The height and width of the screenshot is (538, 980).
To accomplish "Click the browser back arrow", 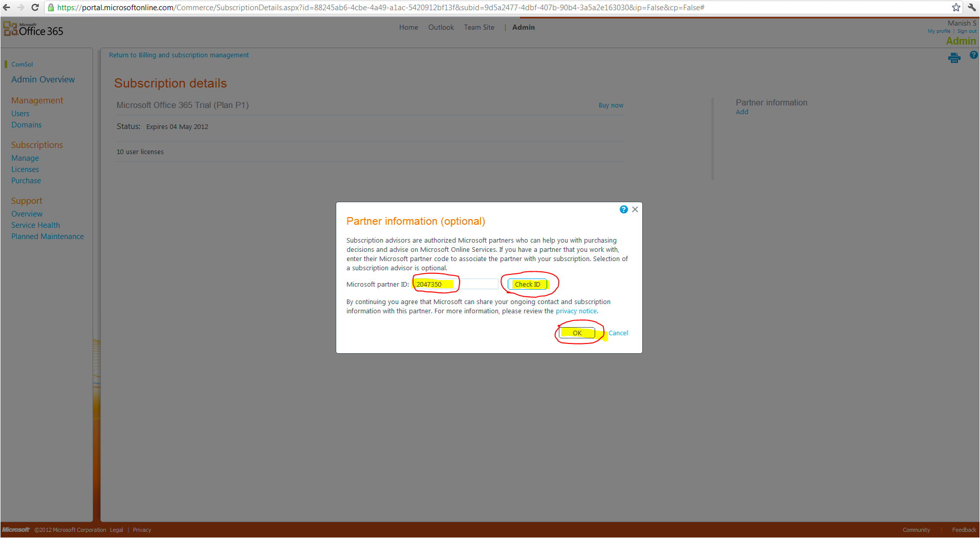I will pos(7,8).
